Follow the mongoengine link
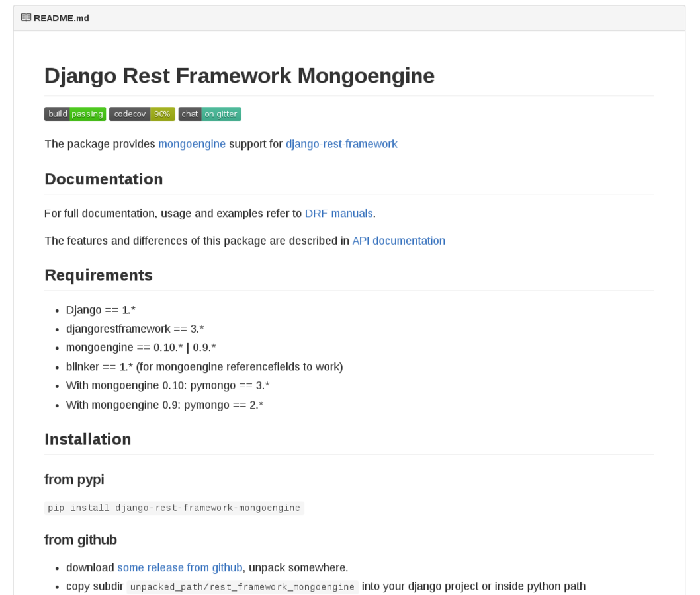 tap(192, 144)
